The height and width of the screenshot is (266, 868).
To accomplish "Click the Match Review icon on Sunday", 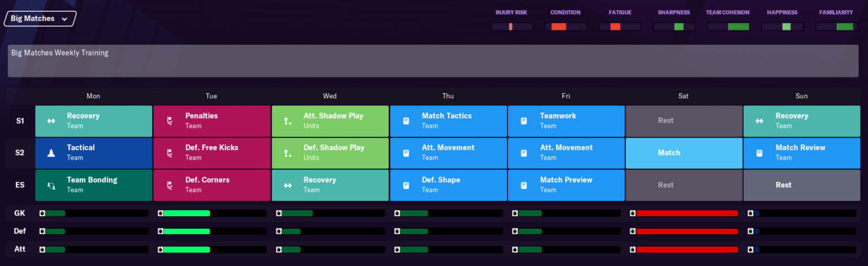I will coord(760,153).
